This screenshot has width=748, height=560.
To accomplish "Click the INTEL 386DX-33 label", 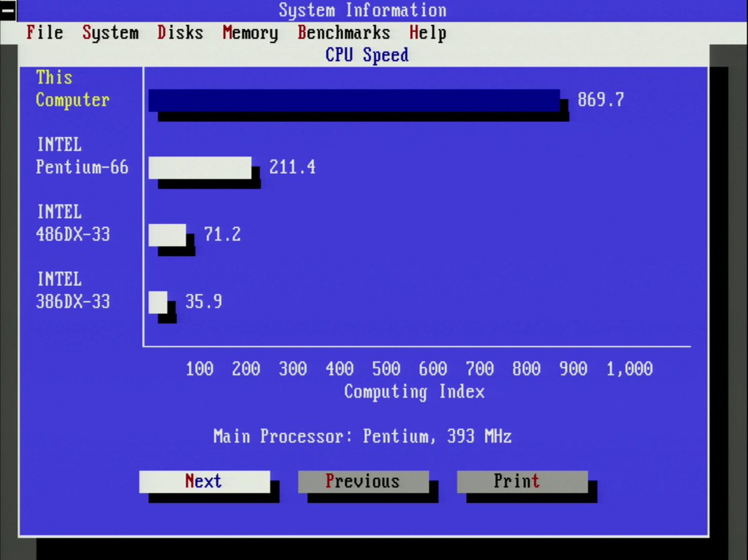I will [73, 290].
